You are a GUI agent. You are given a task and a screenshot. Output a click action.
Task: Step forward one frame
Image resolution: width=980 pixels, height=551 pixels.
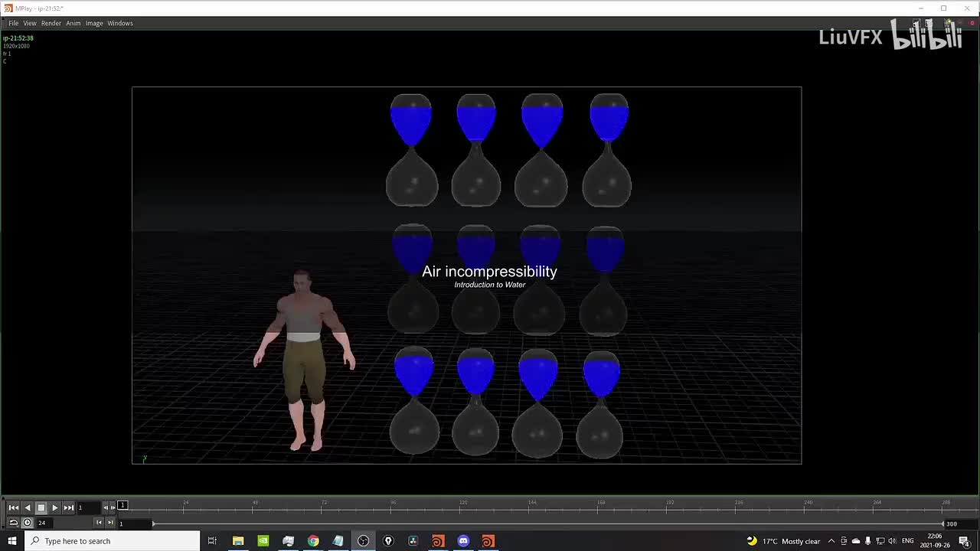pyautogui.click(x=113, y=507)
